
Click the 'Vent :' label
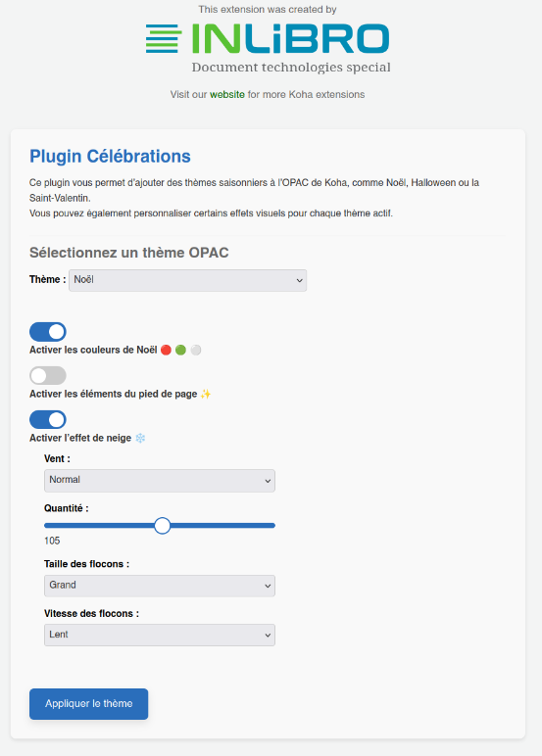(57, 458)
